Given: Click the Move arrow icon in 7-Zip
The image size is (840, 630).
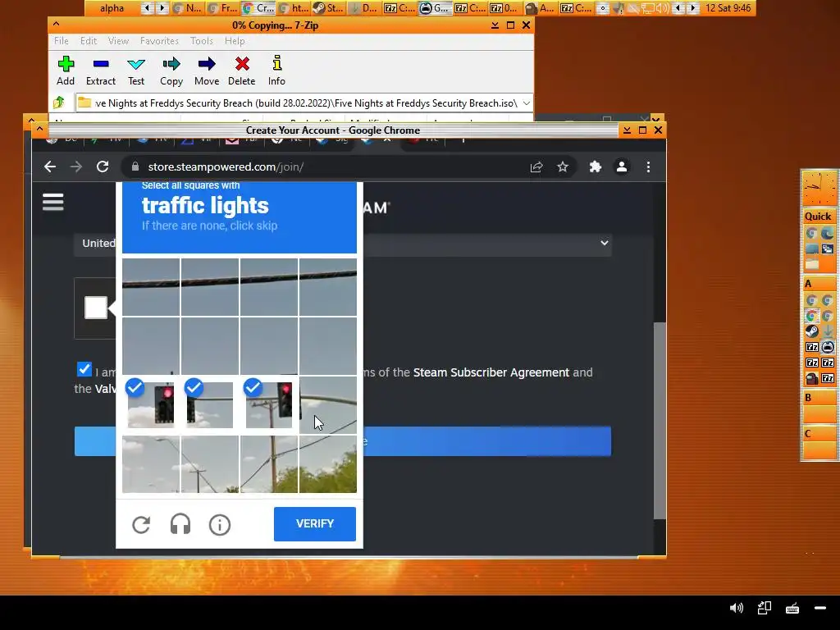Looking at the screenshot, I should [207, 71].
